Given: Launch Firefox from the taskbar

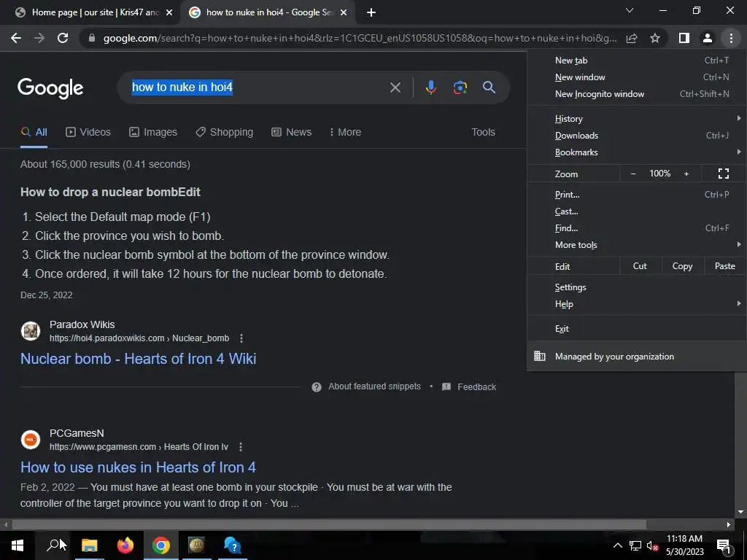Looking at the screenshot, I should click(x=125, y=545).
